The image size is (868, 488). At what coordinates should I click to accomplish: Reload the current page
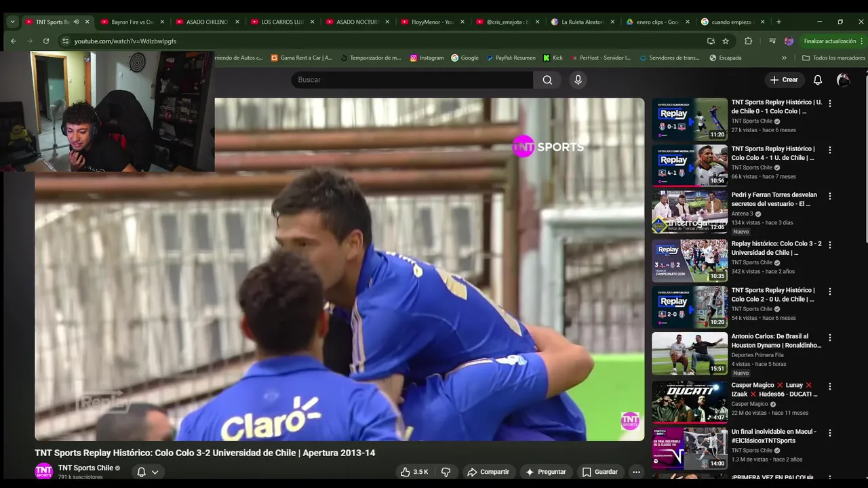[46, 41]
